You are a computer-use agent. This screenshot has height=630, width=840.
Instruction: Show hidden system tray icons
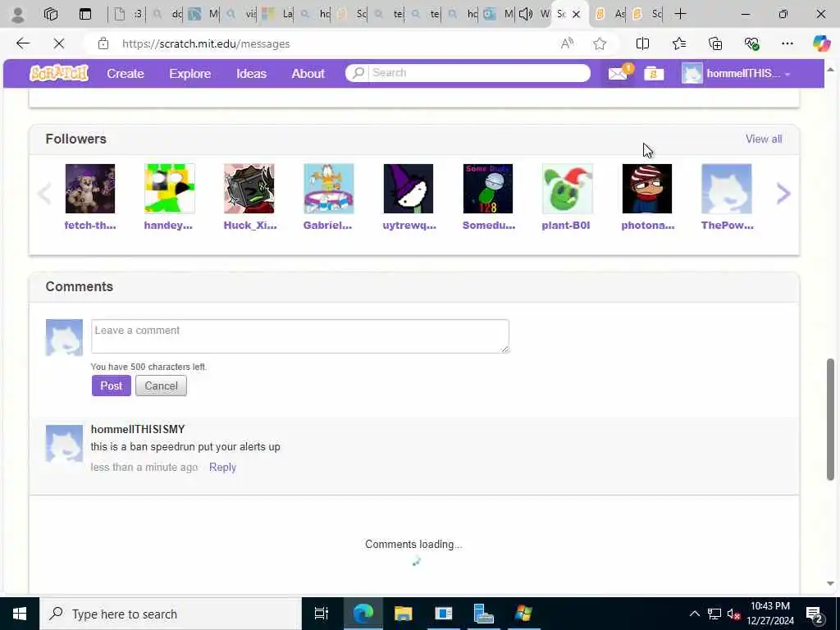(694, 614)
